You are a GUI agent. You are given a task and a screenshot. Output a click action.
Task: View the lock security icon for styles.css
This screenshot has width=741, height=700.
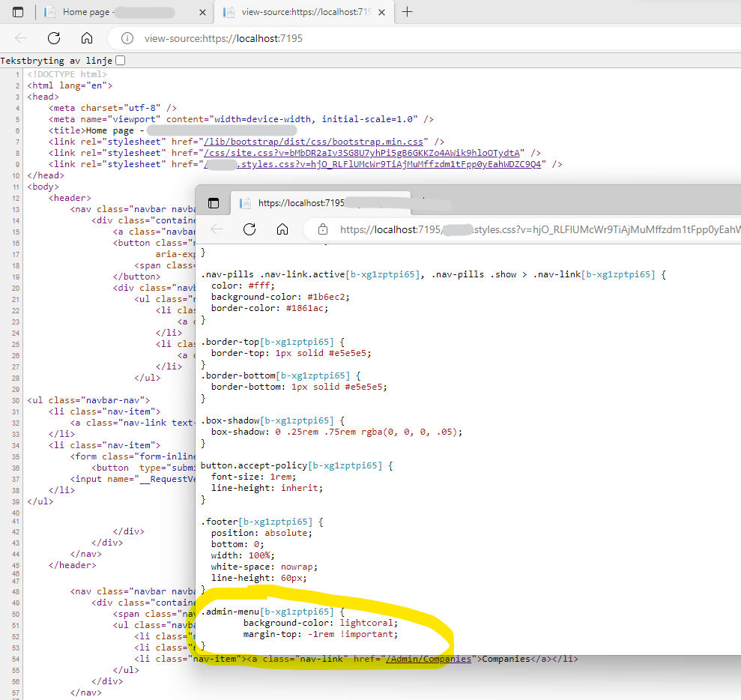323,229
